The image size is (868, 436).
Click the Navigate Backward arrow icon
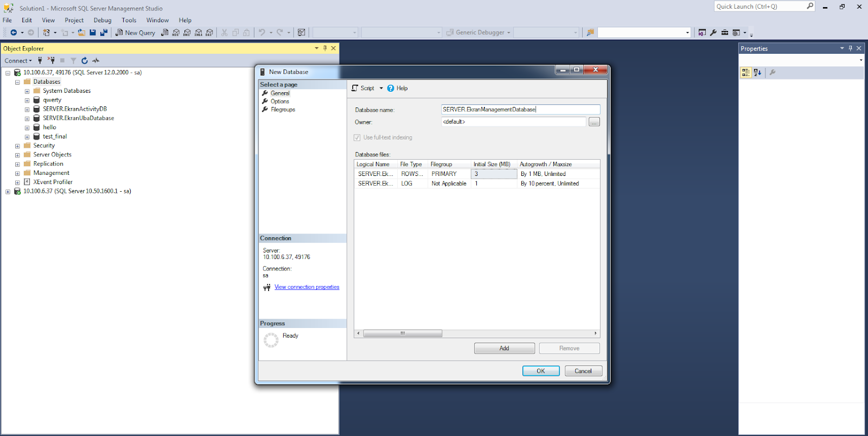tap(14, 33)
